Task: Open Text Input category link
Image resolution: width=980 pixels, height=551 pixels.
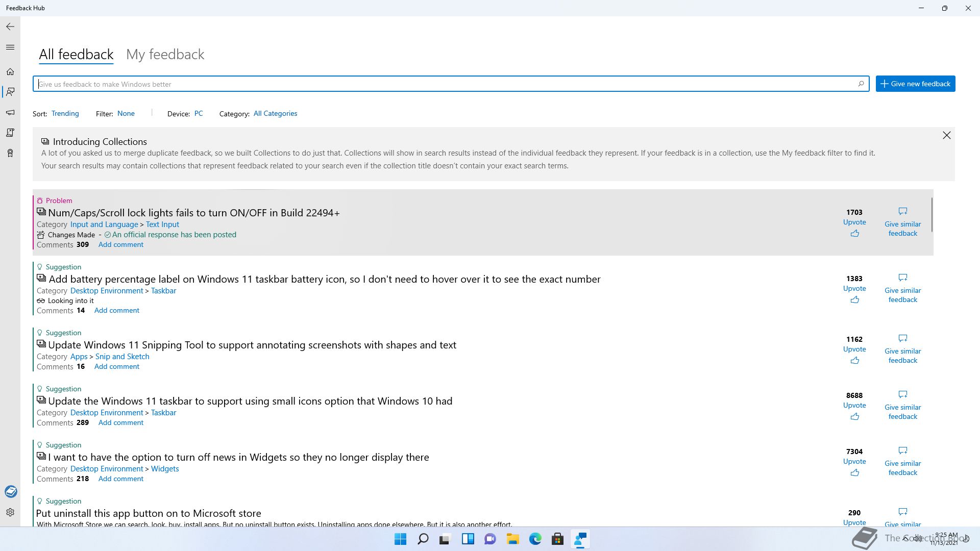Action: point(162,224)
